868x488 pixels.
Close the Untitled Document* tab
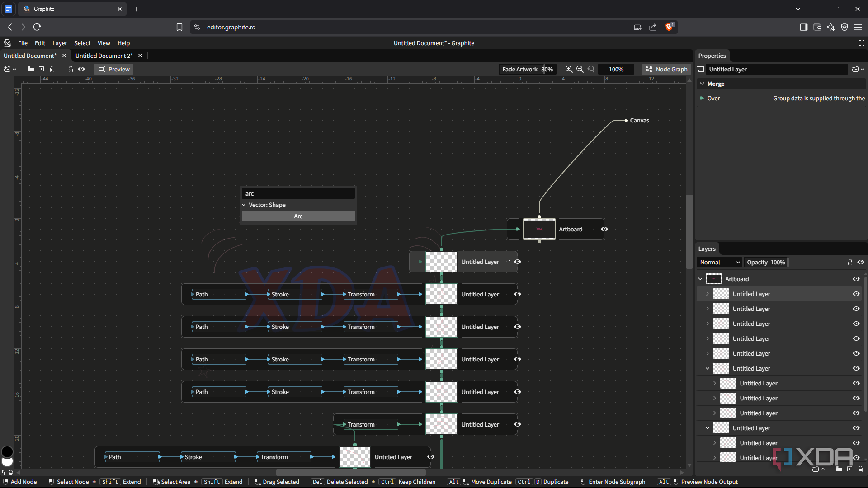pos(64,56)
